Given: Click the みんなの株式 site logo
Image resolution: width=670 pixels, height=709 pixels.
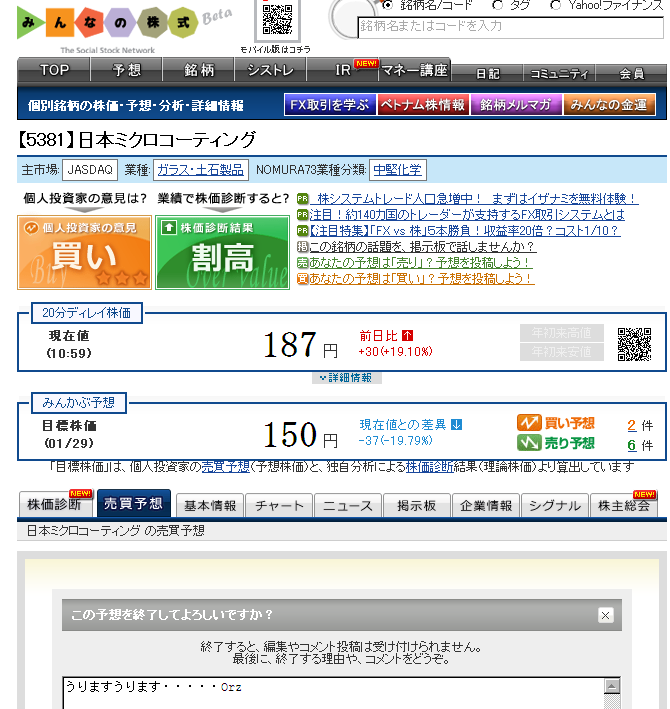Looking at the screenshot, I should [x=108, y=23].
